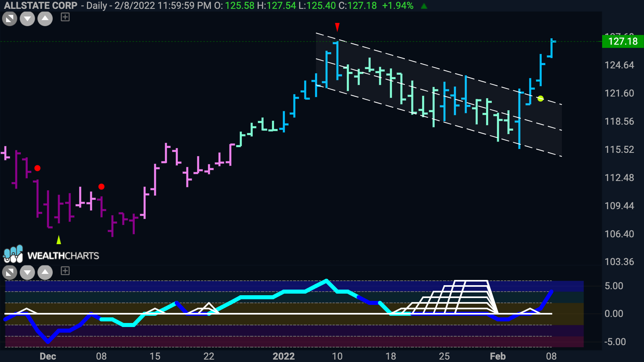Image resolution: width=644 pixels, height=362 pixels.
Task: Click the 115.52 price axis label
Action: pos(619,150)
